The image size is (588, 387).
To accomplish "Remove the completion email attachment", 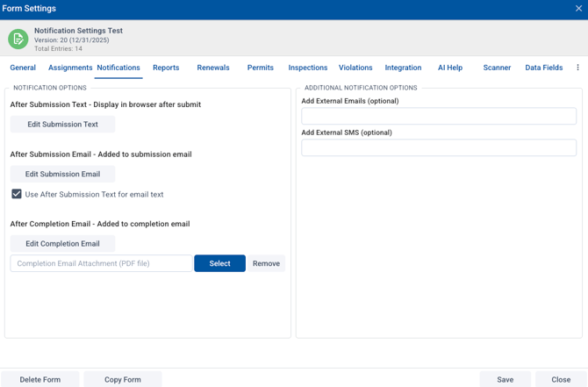I will 266,263.
